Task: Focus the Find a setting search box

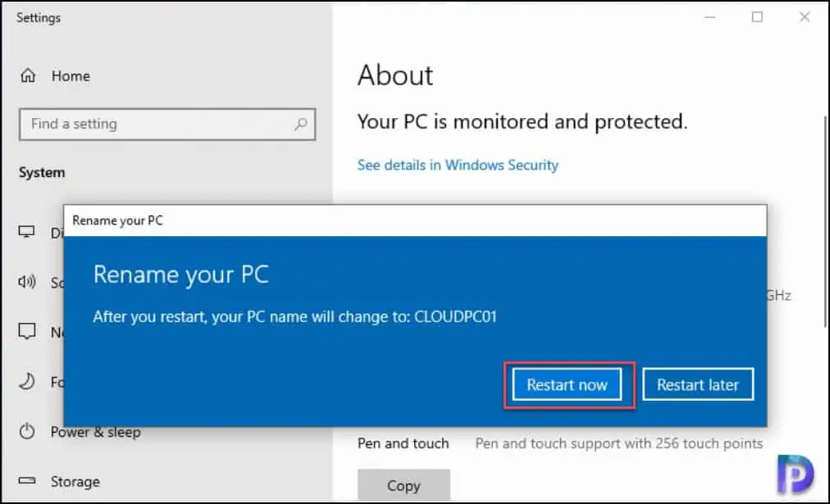Action: pyautogui.click(x=167, y=125)
